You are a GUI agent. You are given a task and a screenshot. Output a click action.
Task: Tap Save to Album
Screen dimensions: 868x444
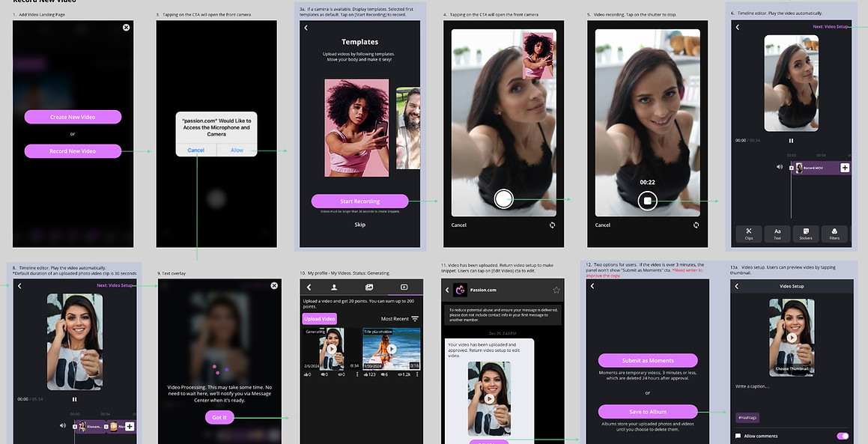click(648, 411)
